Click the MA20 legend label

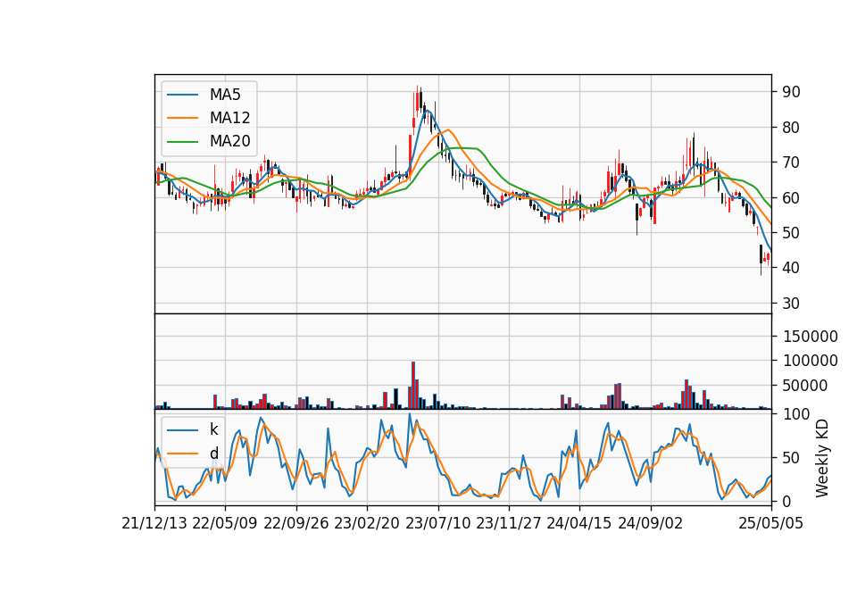tap(229, 141)
